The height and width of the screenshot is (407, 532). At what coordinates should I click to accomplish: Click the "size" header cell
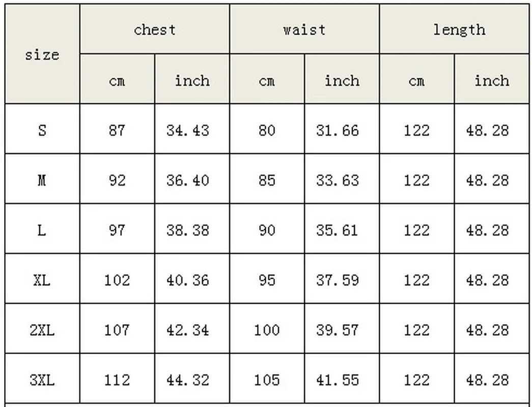[x=42, y=55]
